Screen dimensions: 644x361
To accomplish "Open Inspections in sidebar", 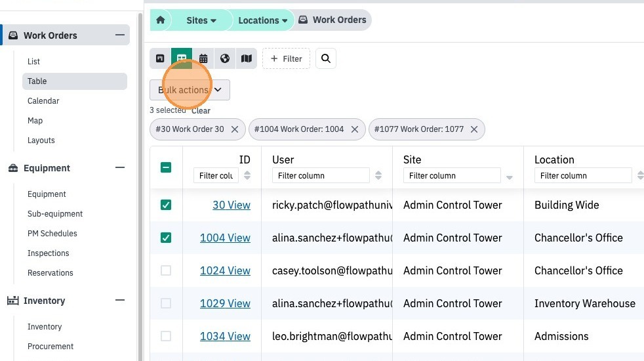I will click(x=48, y=253).
